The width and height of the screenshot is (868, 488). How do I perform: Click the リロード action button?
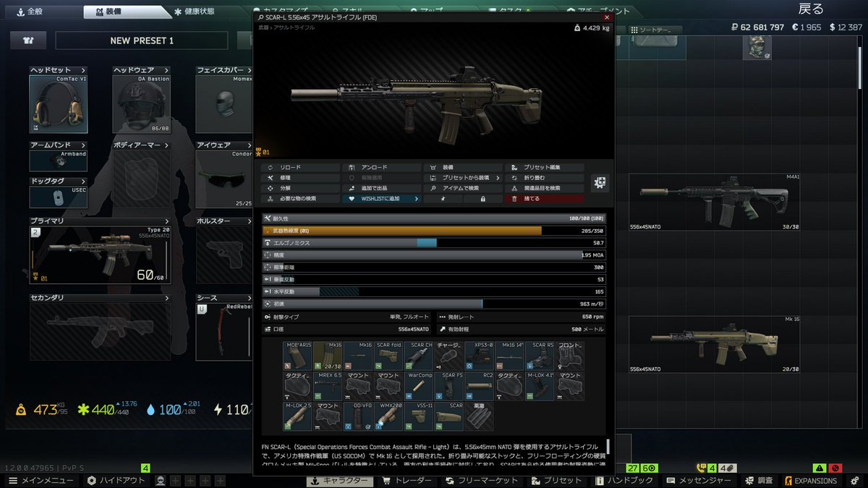[300, 168]
